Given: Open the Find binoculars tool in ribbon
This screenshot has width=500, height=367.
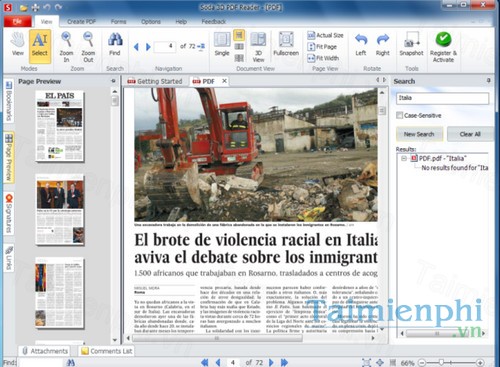Looking at the screenshot, I should tap(115, 44).
